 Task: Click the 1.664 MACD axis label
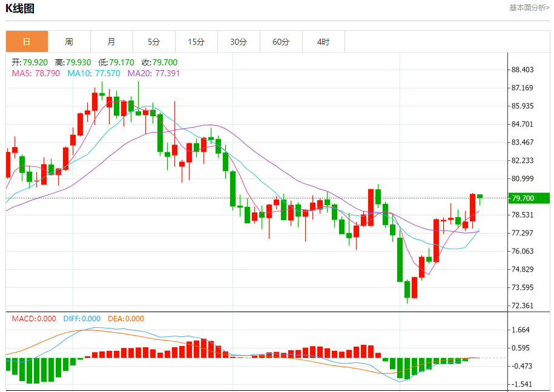coord(521,330)
